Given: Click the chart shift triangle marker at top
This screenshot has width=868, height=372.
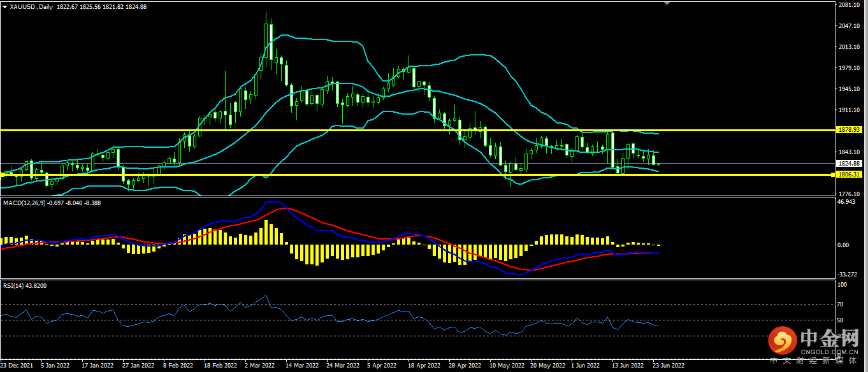Looking at the screenshot, I should (x=667, y=4).
